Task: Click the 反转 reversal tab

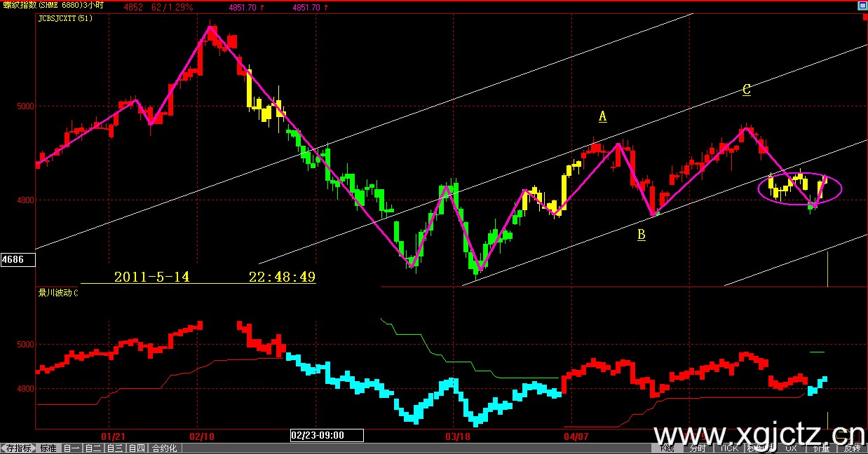Action: pos(852,448)
